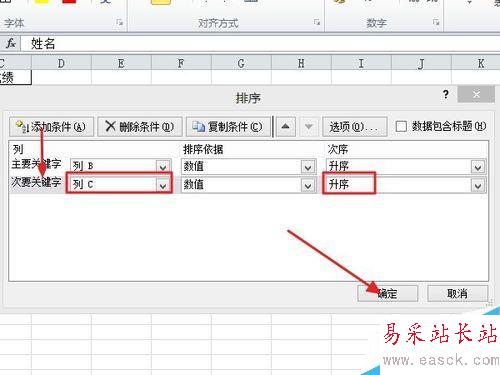The width and height of the screenshot is (500, 375).
Task: Open the 对齐方式 group dialog launcher
Action: (317, 23)
